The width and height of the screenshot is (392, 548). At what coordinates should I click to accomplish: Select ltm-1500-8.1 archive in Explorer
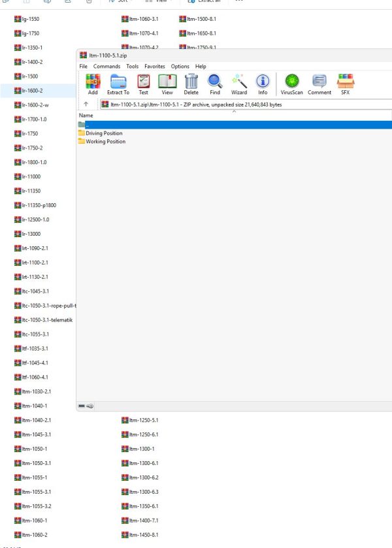point(197,19)
